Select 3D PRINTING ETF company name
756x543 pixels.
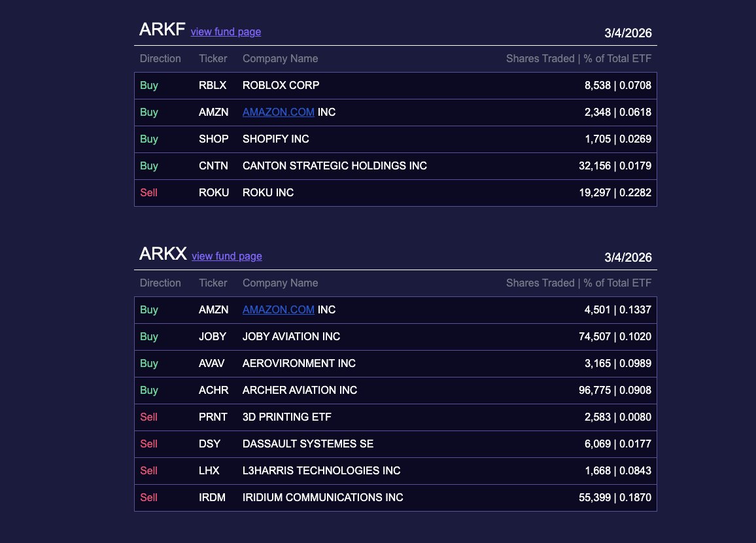click(287, 417)
